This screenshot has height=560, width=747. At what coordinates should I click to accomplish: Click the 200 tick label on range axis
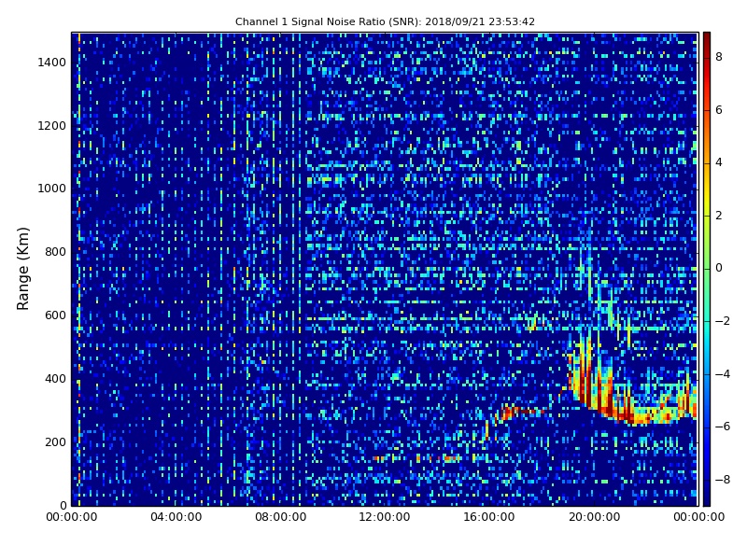pyautogui.click(x=55, y=441)
